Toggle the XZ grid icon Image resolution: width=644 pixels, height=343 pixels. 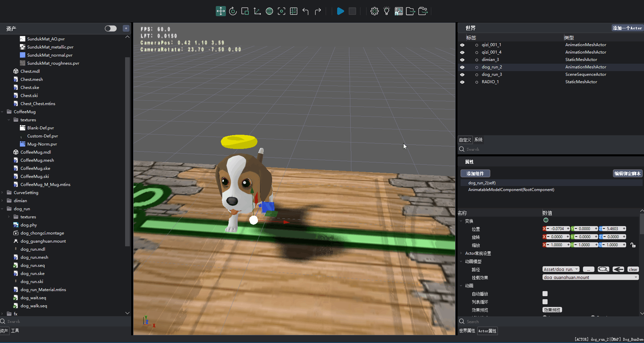294,11
